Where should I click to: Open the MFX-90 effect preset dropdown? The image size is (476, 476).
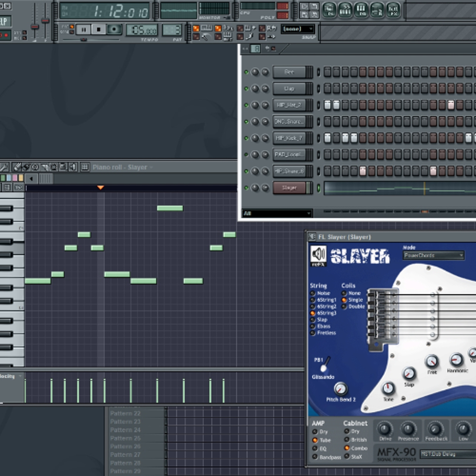(448, 454)
